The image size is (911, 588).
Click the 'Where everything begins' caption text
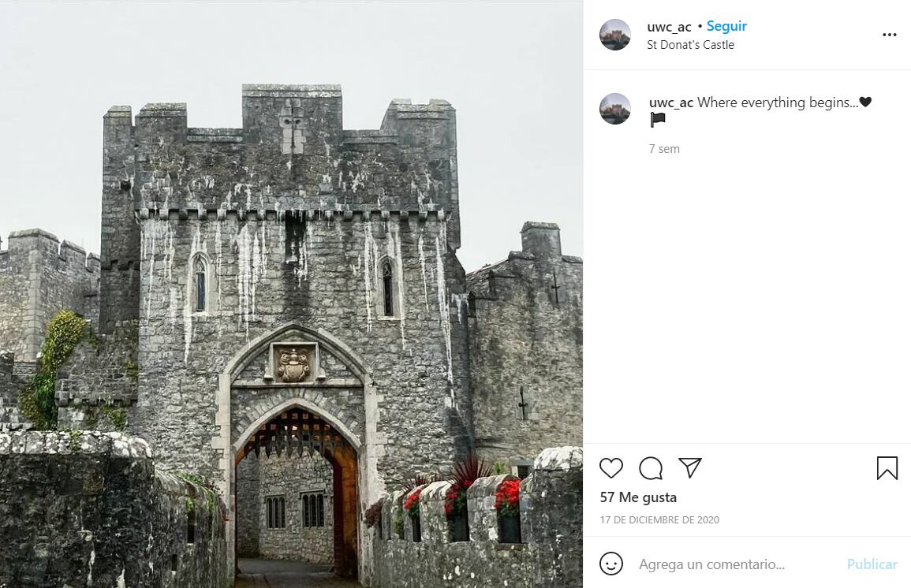777,102
